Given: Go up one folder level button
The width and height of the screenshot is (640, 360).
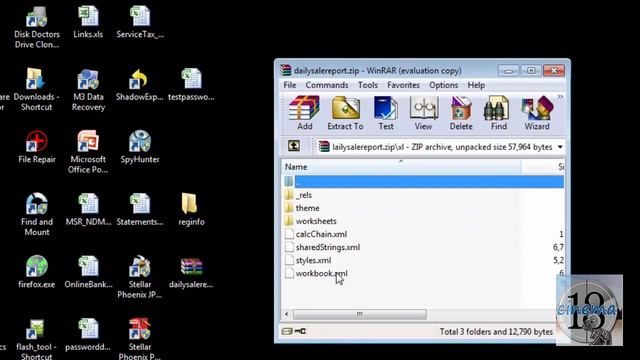Looking at the screenshot, I should (x=294, y=146).
